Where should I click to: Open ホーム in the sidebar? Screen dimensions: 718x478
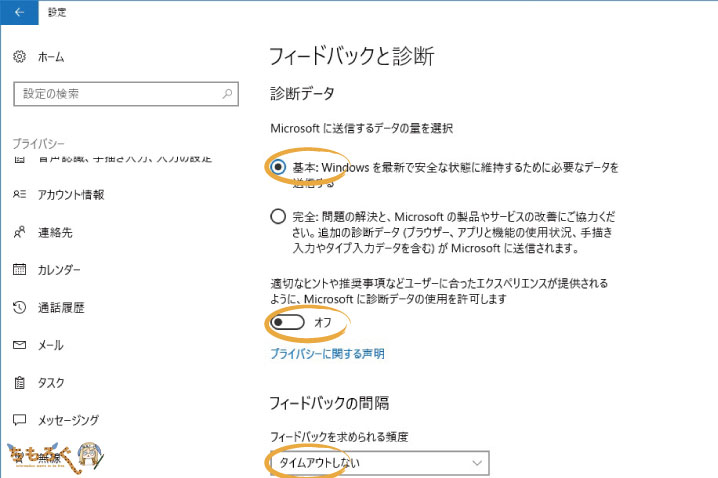point(51,57)
